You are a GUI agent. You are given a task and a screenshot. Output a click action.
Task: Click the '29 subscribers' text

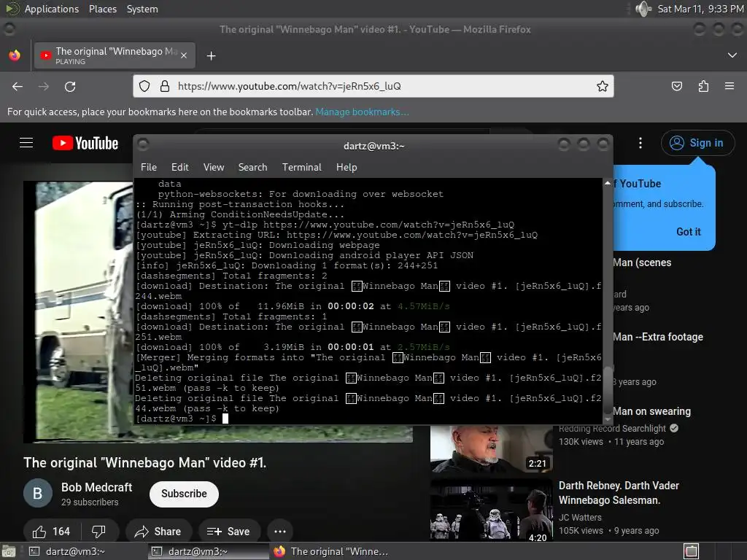[90, 502]
